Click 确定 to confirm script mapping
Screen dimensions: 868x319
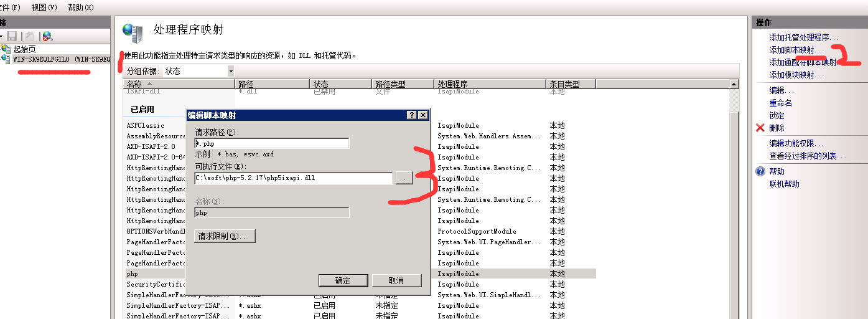[343, 280]
